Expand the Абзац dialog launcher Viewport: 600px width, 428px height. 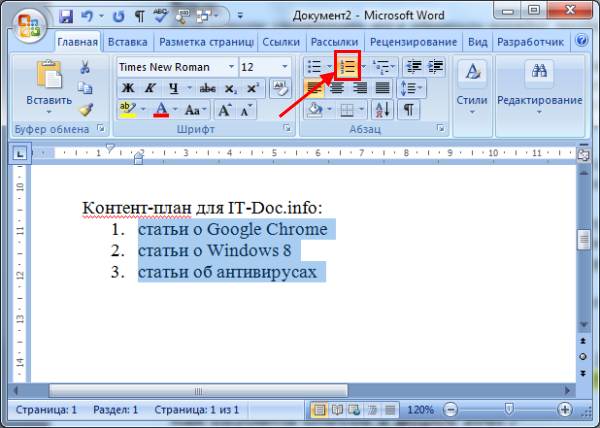pyautogui.click(x=441, y=130)
